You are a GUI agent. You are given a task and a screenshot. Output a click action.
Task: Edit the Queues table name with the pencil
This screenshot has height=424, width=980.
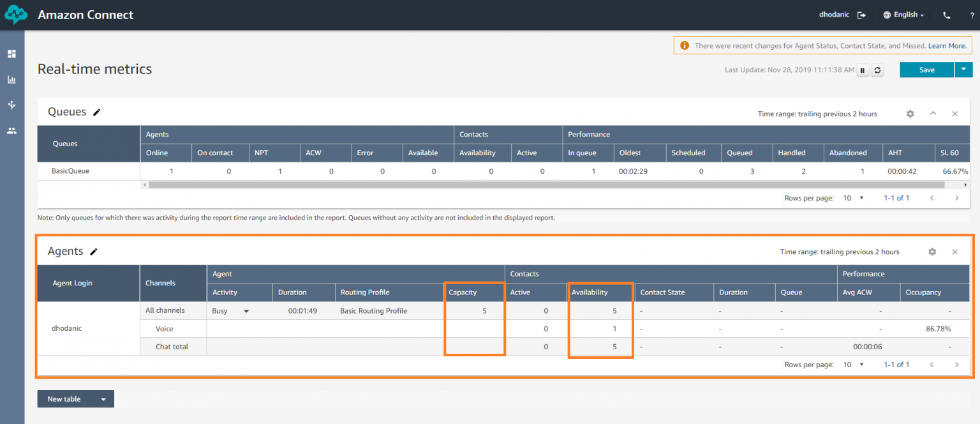coord(97,112)
